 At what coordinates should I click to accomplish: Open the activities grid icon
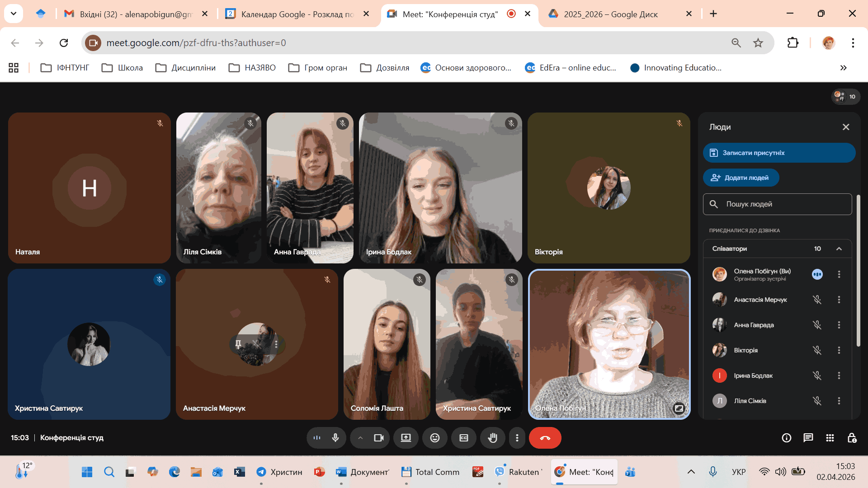tap(830, 438)
